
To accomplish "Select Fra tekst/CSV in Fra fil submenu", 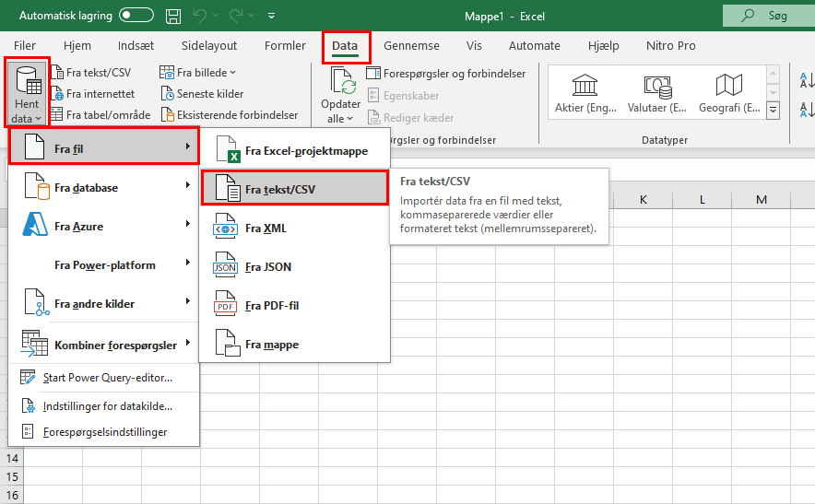I will point(295,189).
